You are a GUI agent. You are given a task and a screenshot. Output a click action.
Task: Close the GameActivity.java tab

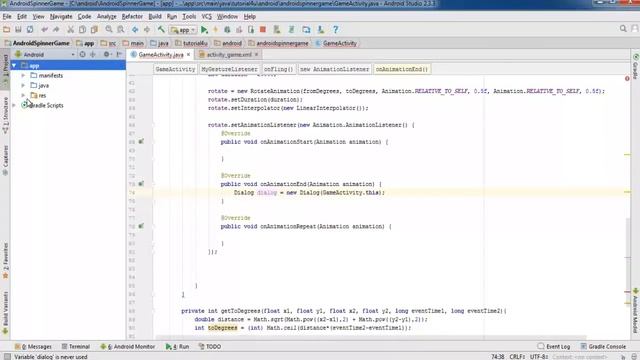pos(189,54)
